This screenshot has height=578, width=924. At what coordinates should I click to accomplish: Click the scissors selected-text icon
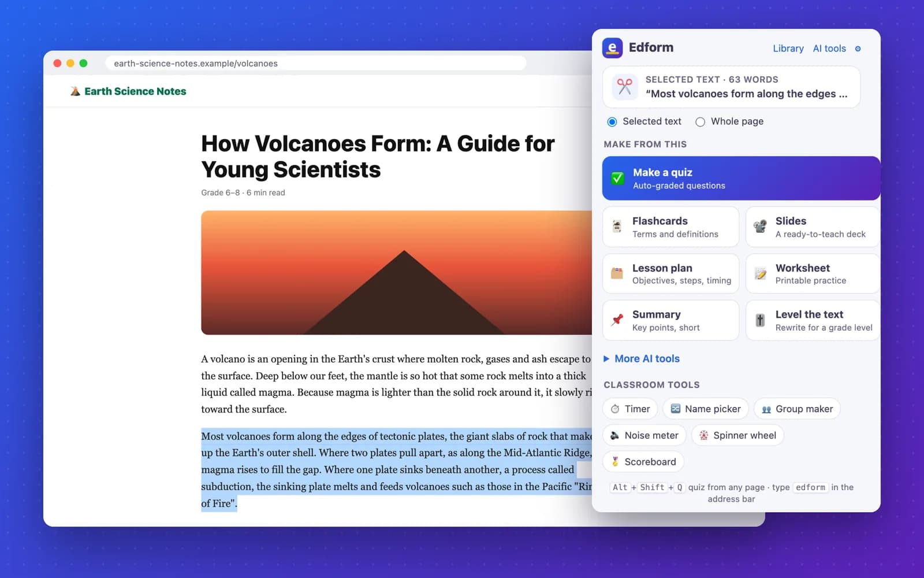624,87
